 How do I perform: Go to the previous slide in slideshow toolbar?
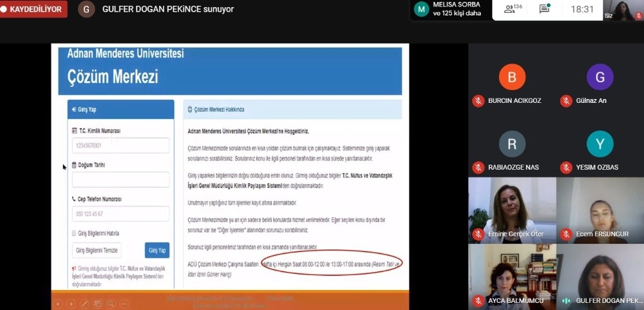(x=57, y=304)
